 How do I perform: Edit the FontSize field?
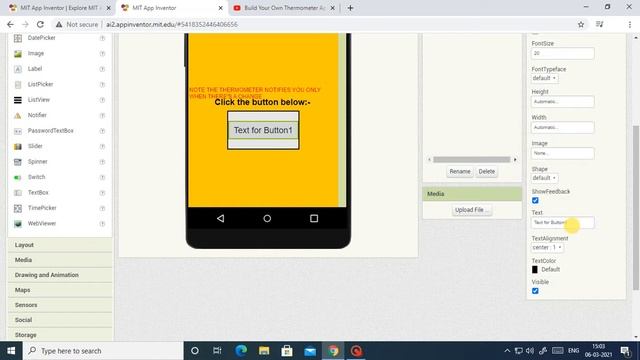pos(562,53)
